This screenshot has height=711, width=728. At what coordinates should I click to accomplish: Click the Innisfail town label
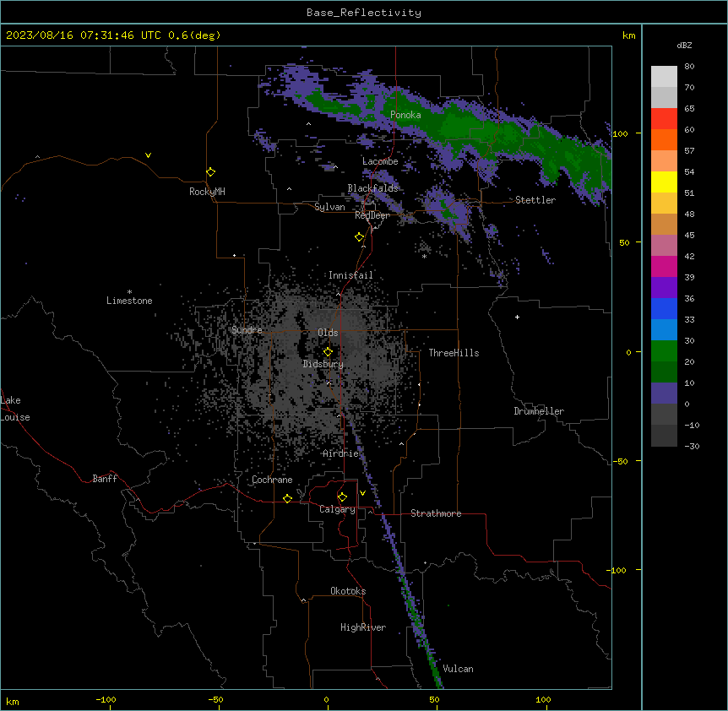tap(350, 275)
